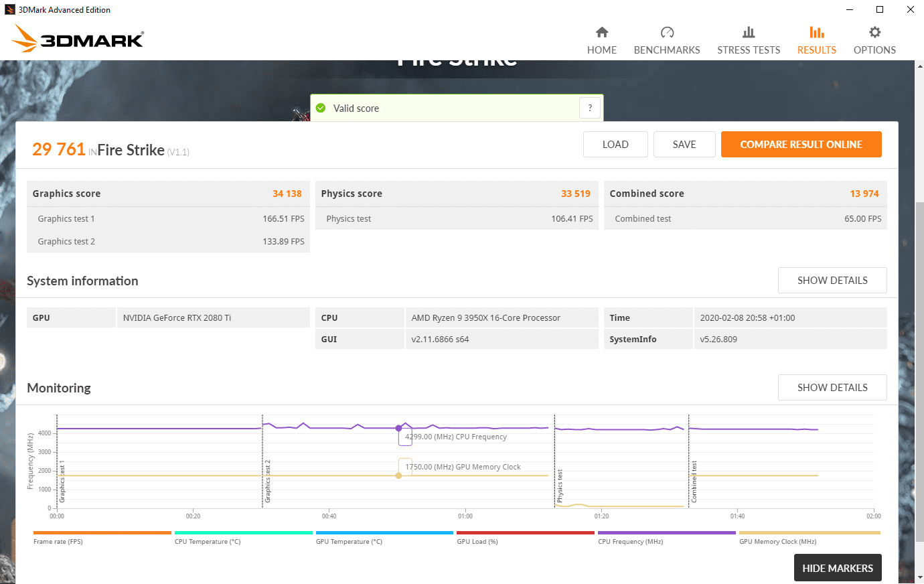Click the question mark help button
The width and height of the screenshot is (924, 584).
590,108
